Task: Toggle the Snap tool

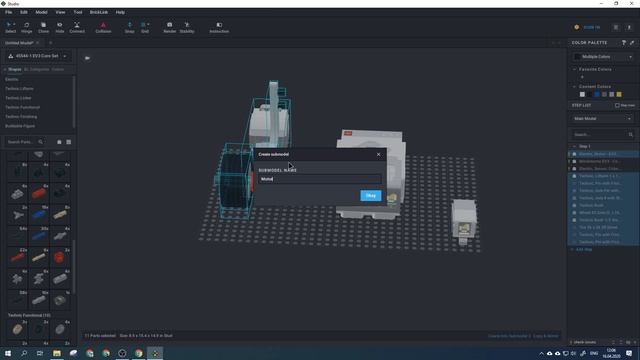Action: (x=129, y=27)
